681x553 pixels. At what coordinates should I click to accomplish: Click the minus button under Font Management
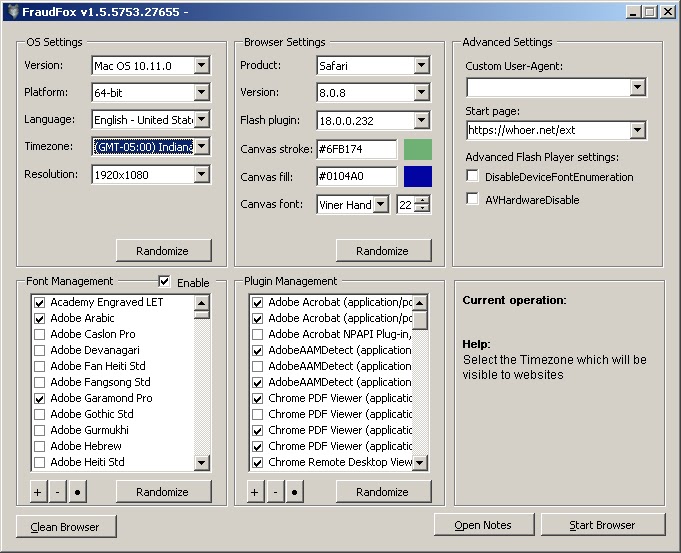point(57,492)
